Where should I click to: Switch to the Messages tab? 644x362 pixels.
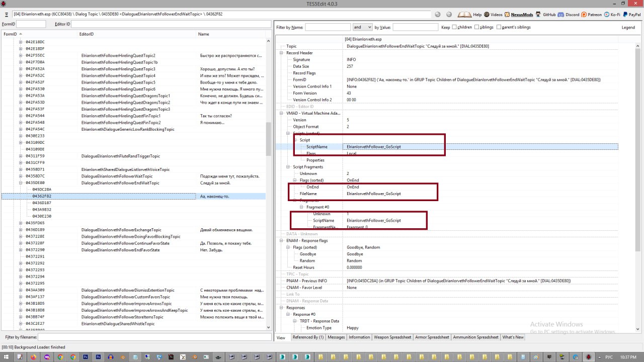tap(336, 337)
